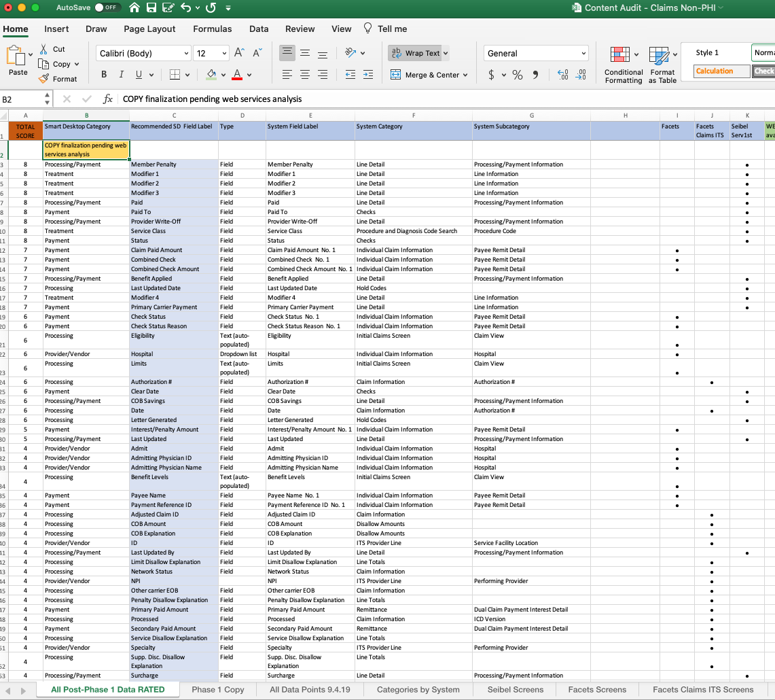Switch to Seibel Screens sheet
The image size is (775, 700).
[515, 690]
